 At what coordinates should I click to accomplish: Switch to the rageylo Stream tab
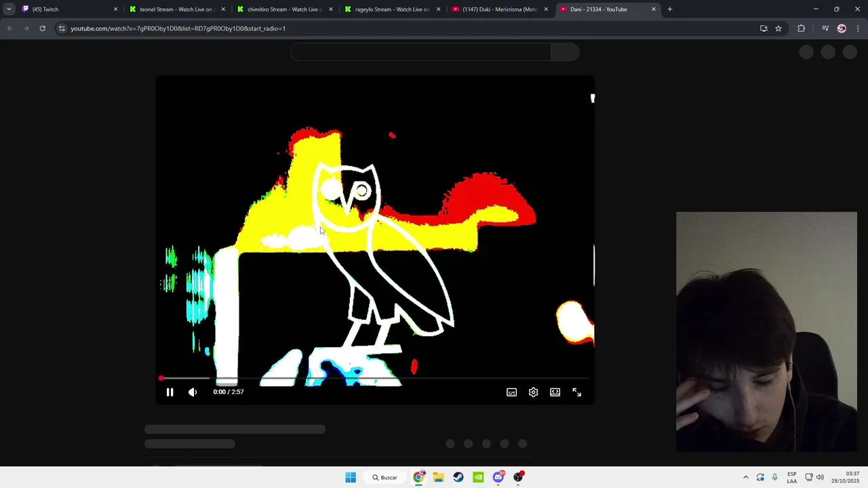[x=391, y=9]
